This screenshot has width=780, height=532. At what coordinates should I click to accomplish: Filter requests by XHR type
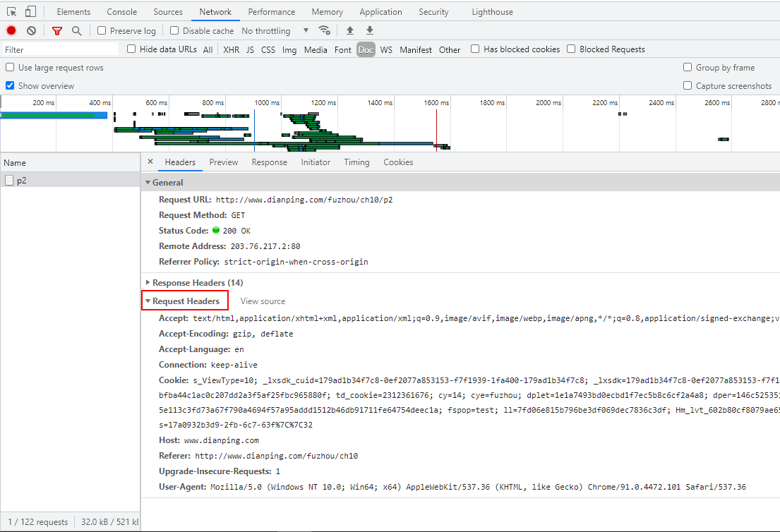tap(232, 49)
